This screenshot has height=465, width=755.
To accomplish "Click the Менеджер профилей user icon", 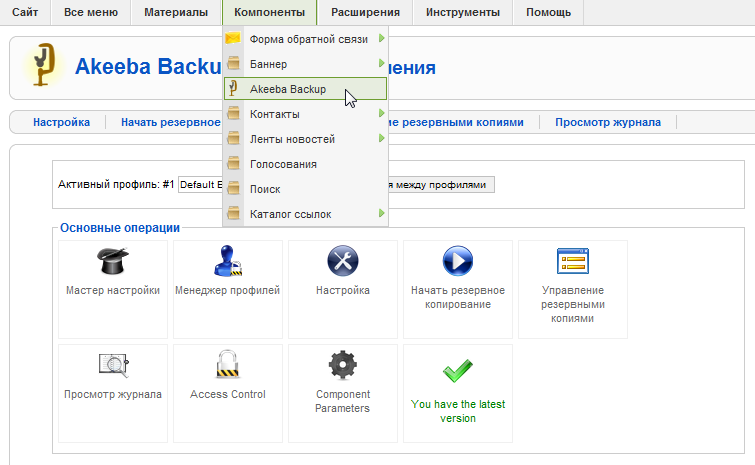I will click(227, 261).
